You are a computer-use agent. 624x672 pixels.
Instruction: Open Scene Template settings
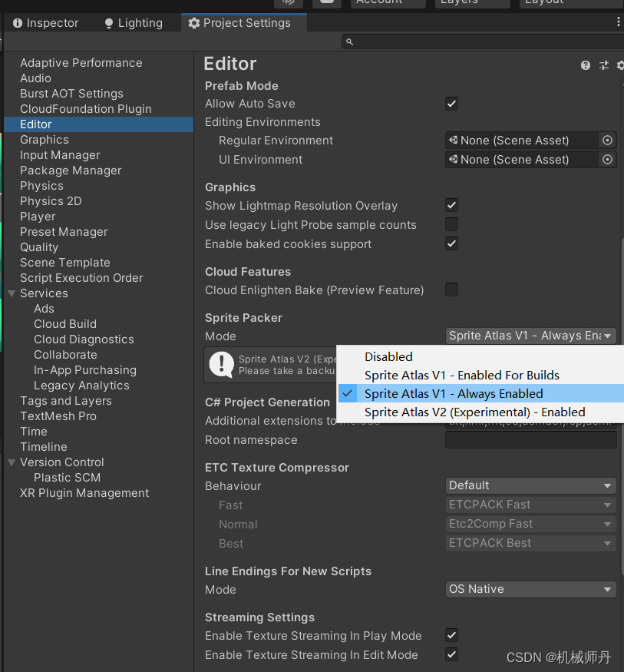pos(65,263)
